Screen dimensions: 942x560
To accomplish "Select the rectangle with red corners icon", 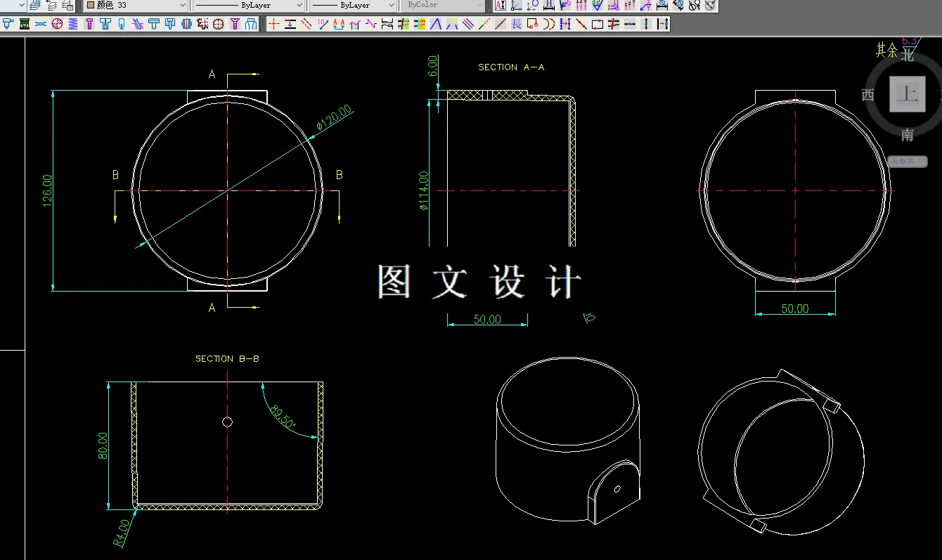I will point(598,24).
